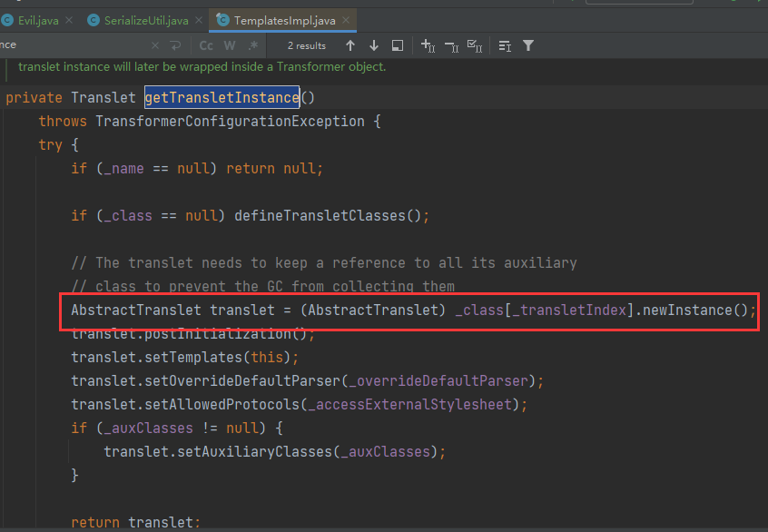Toggle Match Case (Cc) search option
The height and width of the screenshot is (532, 768).
coord(206,45)
